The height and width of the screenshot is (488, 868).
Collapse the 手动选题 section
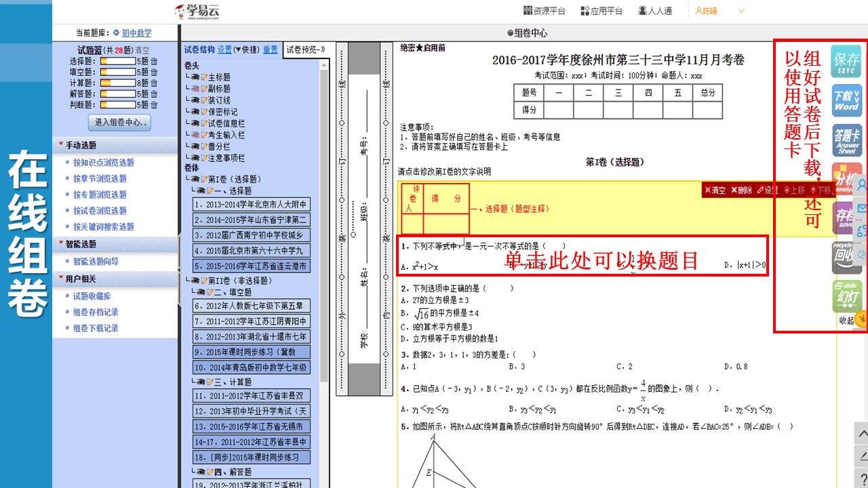[61, 144]
